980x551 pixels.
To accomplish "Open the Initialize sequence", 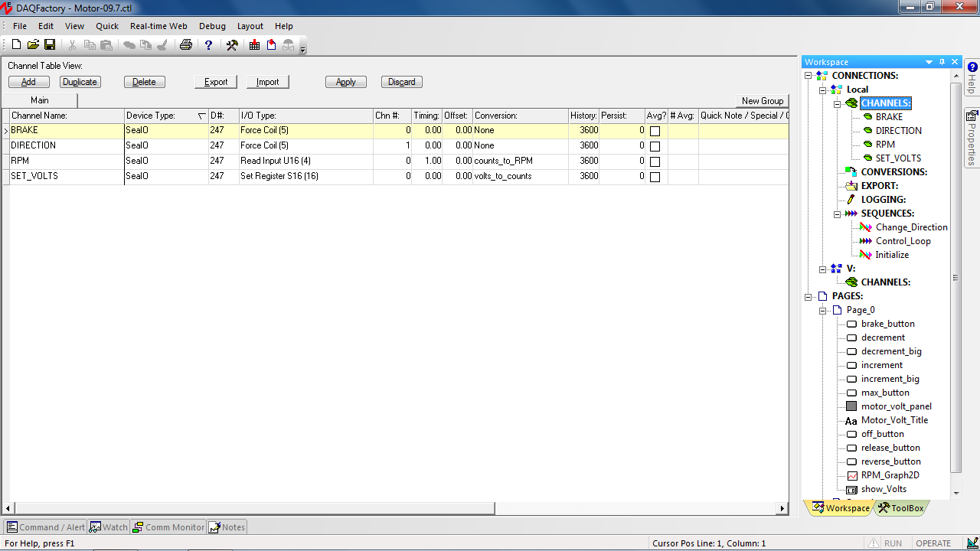I will pyautogui.click(x=892, y=255).
